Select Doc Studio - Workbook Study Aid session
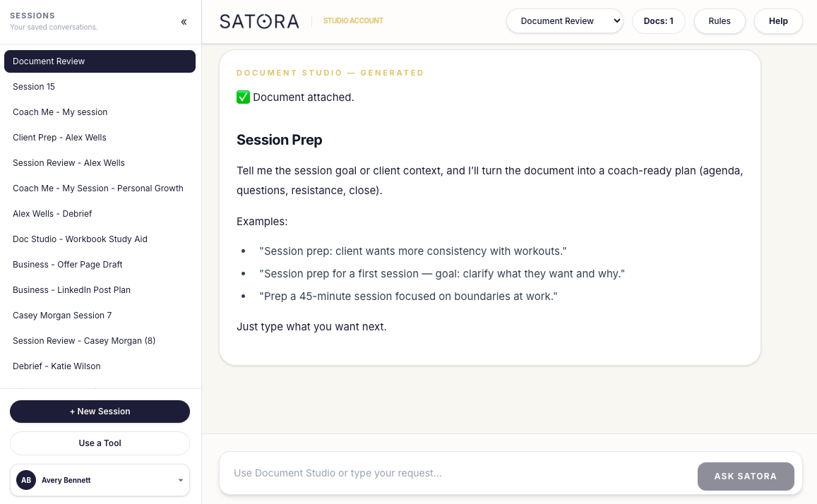The height and width of the screenshot is (504, 817). click(80, 239)
